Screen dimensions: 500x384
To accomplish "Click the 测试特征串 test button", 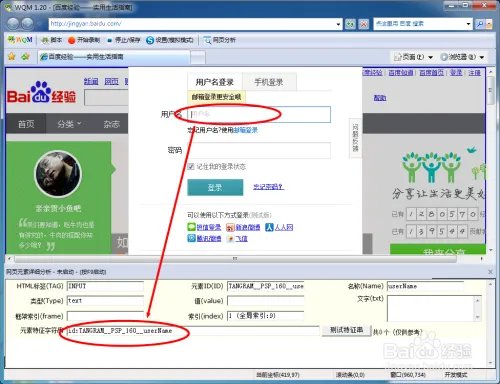I will [x=346, y=330].
